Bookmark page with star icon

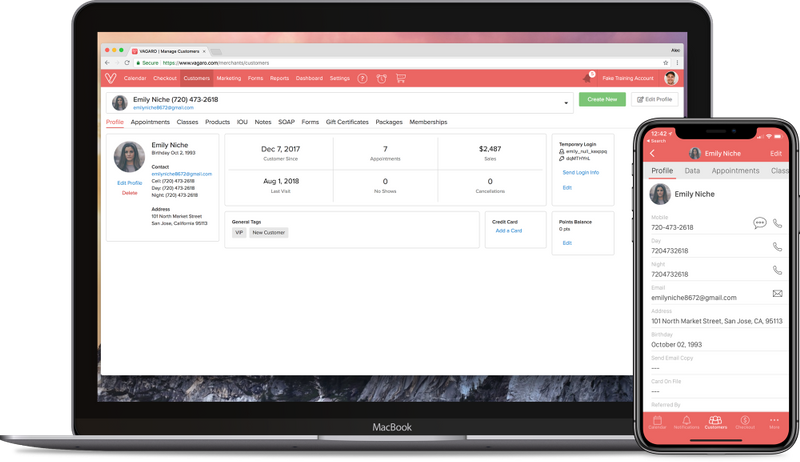[x=665, y=63]
